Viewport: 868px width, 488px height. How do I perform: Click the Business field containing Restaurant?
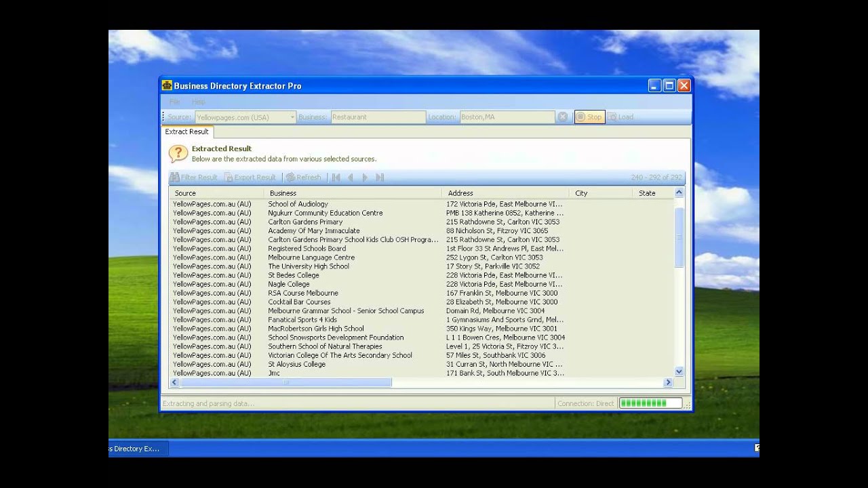378,117
